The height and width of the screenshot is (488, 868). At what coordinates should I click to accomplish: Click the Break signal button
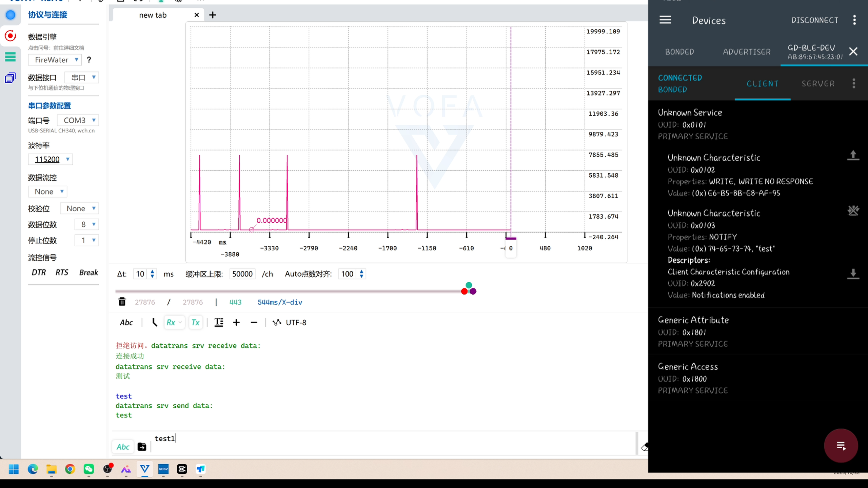click(x=88, y=272)
